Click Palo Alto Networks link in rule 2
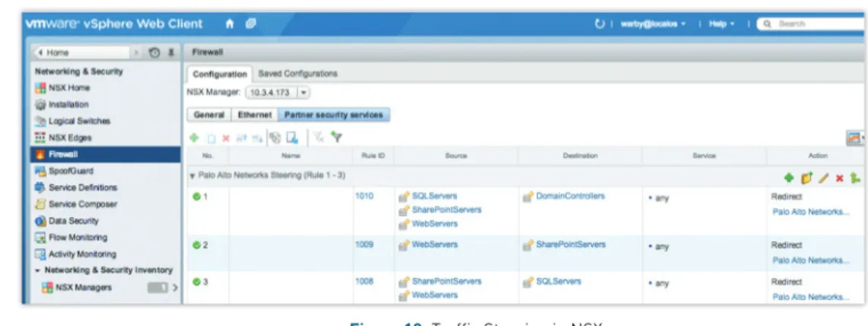Screen dimensions: 868x326 coord(811,260)
